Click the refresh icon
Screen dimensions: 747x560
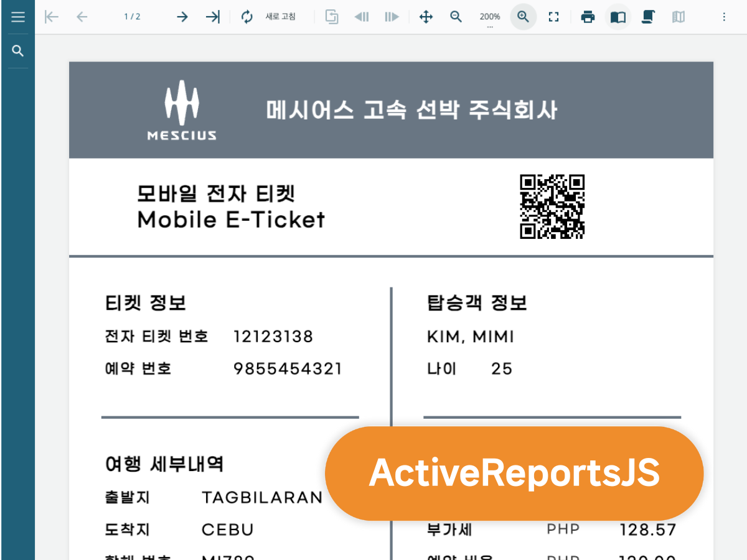(247, 17)
